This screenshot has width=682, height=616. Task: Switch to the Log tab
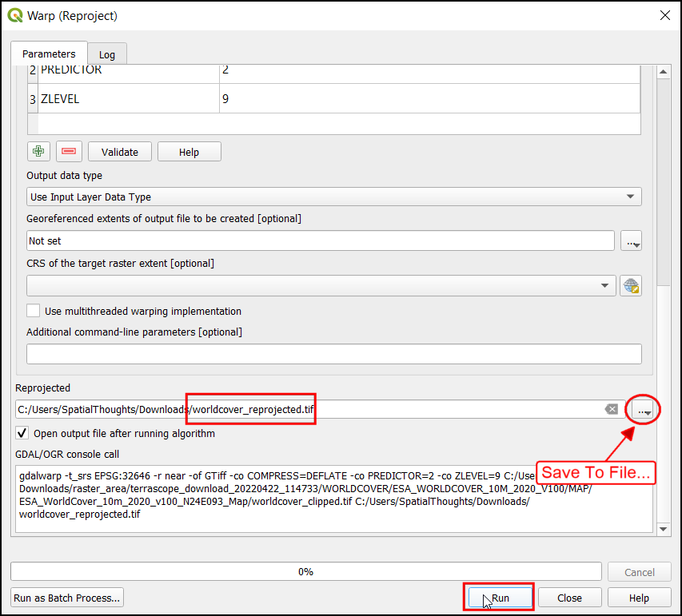107,54
